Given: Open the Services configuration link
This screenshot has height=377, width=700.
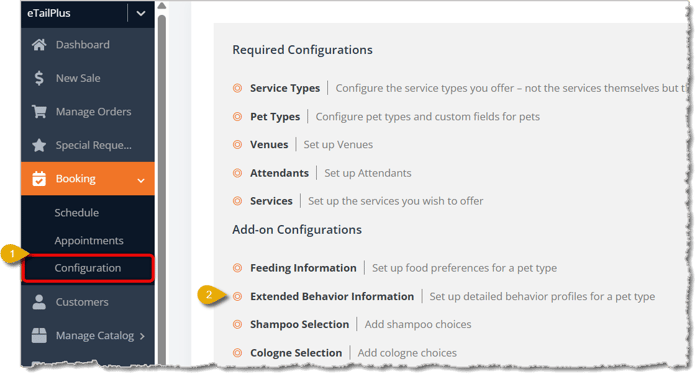Looking at the screenshot, I should click(271, 201).
